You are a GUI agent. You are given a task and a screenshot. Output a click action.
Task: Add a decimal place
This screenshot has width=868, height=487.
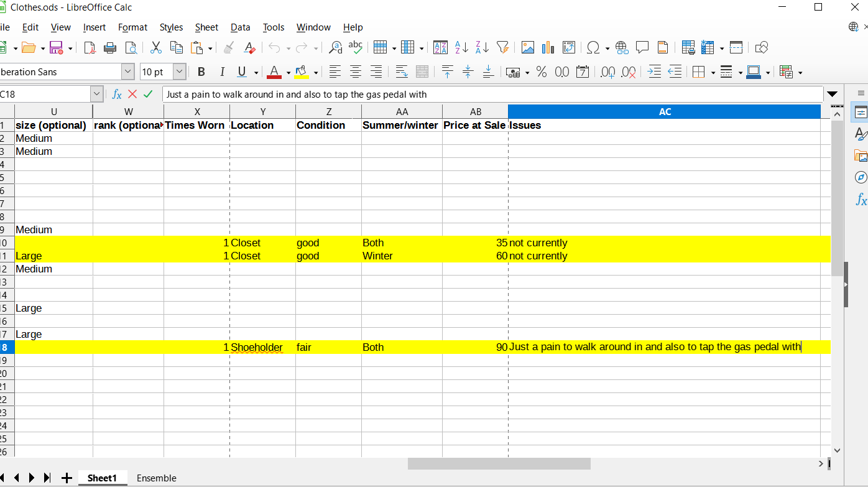[x=607, y=72]
